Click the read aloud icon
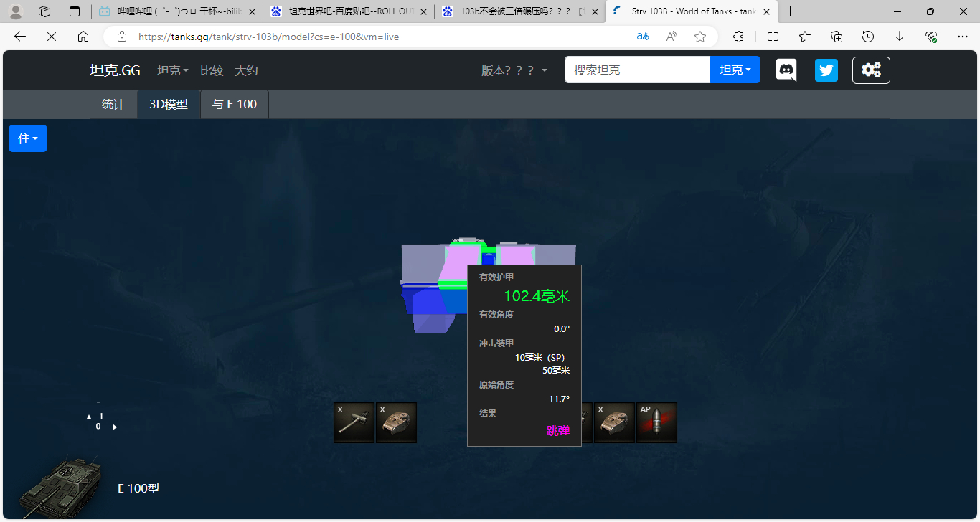Viewport: 980px width, 522px height. click(x=672, y=37)
